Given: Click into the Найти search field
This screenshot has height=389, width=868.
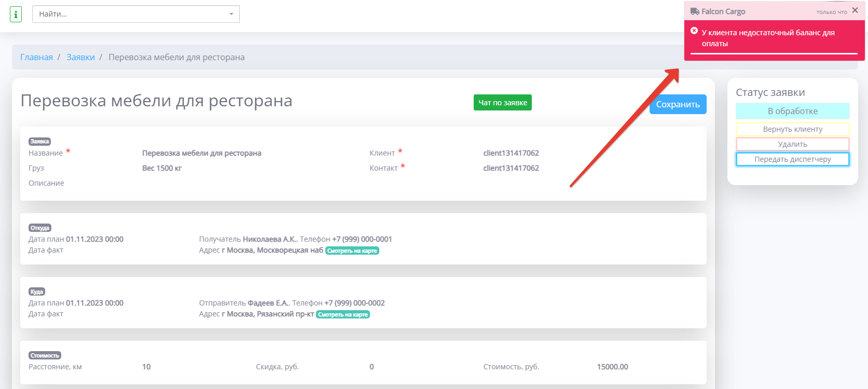Looking at the screenshot, I should tap(130, 14).
